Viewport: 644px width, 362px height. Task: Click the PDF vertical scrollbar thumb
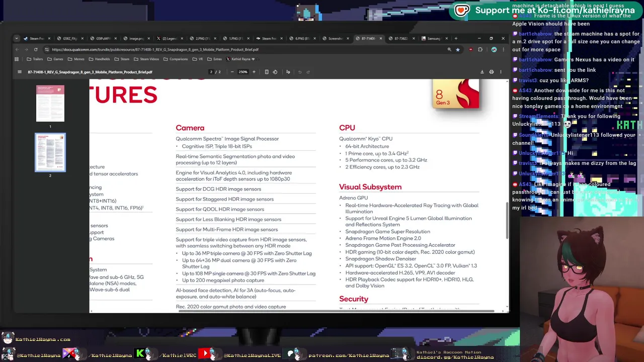(507, 220)
